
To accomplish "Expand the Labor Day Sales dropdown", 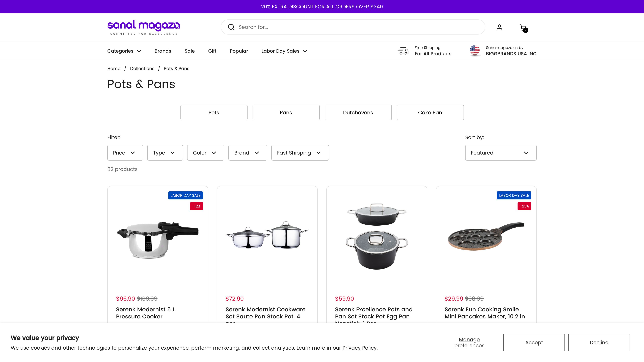I will point(284,51).
